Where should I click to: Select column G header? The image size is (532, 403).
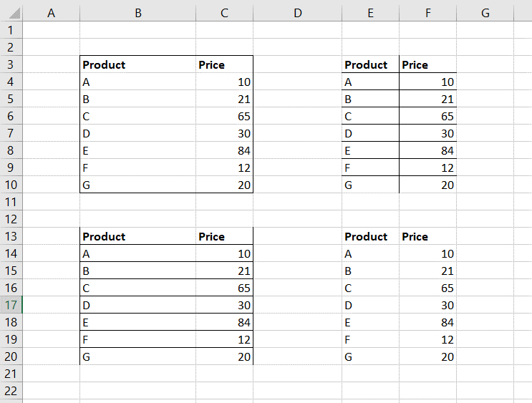pyautogui.click(x=485, y=13)
